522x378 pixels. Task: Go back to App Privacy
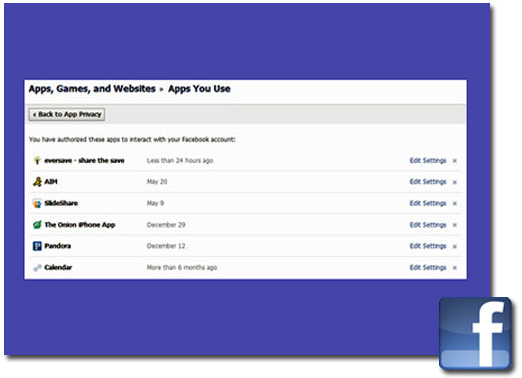pos(67,114)
